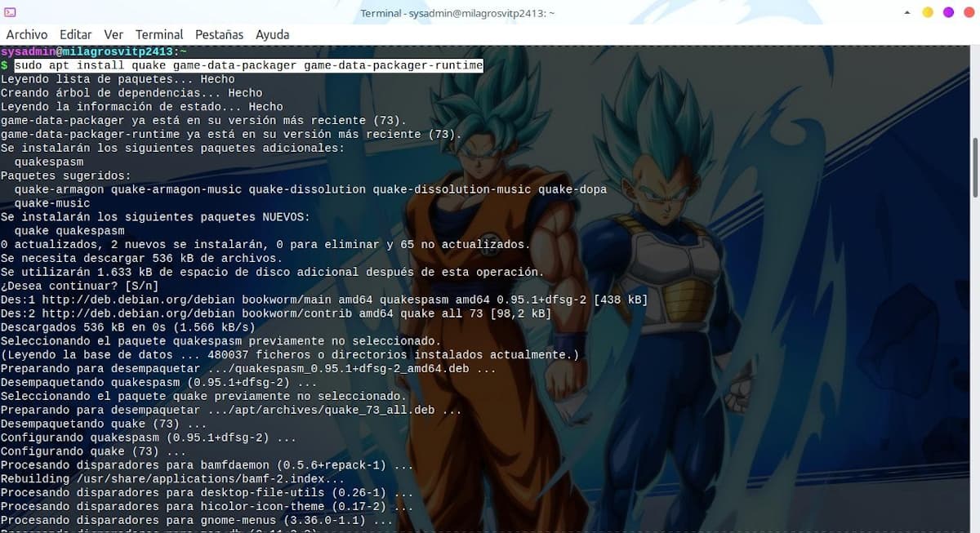Click the 'Des:1' bookworm/main quakespasm download line
This screenshot has height=533, width=980.
324,300
